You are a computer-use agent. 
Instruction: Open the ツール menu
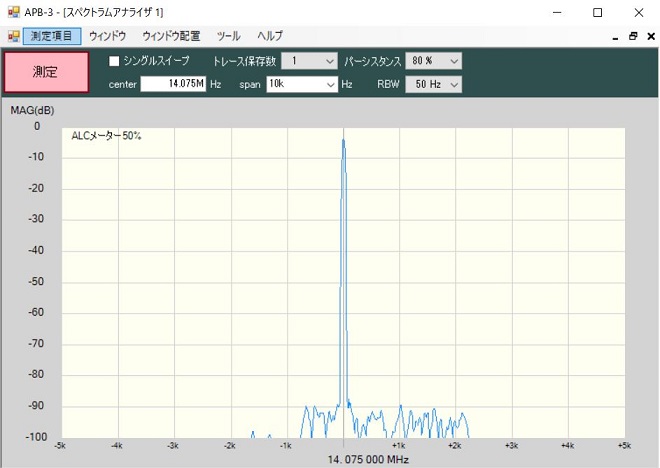[x=229, y=36]
